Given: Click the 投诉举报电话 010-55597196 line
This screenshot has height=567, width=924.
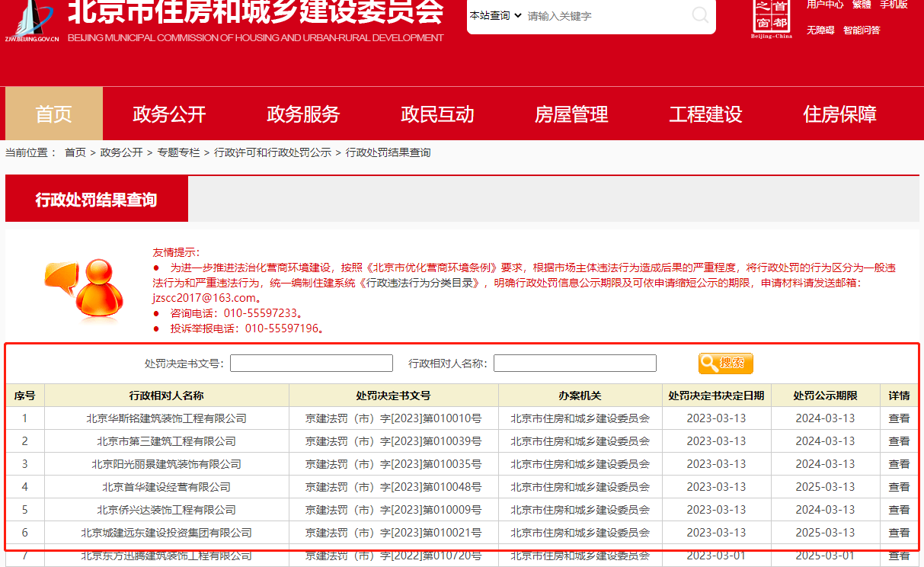Looking at the screenshot, I should pos(248,328).
